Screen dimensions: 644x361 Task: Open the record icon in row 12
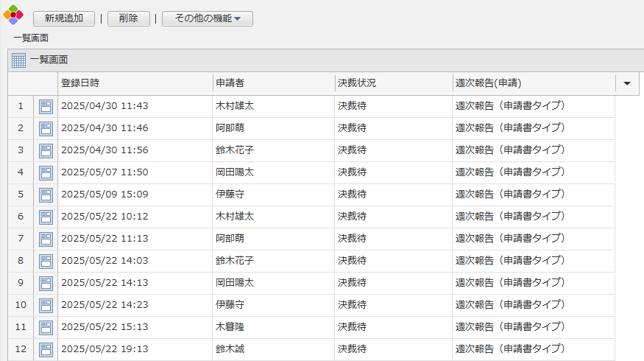46,349
